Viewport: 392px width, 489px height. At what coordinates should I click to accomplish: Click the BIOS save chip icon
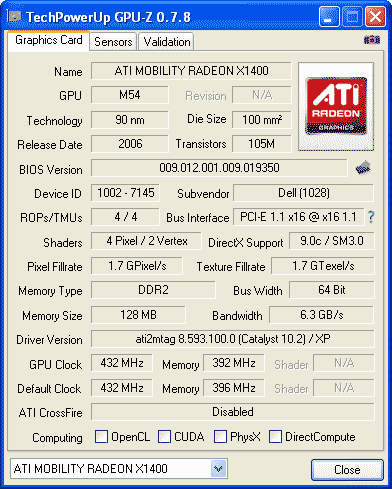[x=363, y=168]
